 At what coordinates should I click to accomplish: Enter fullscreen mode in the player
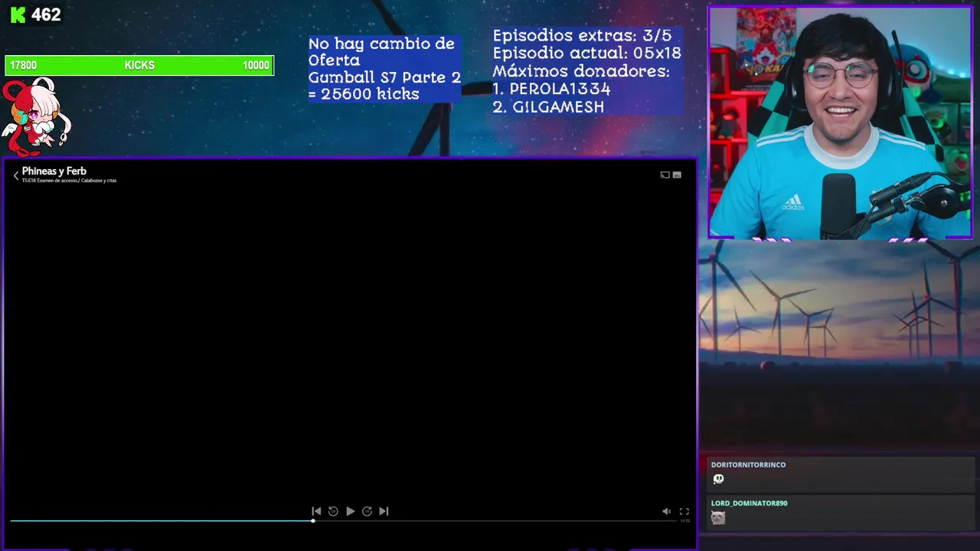pos(684,511)
